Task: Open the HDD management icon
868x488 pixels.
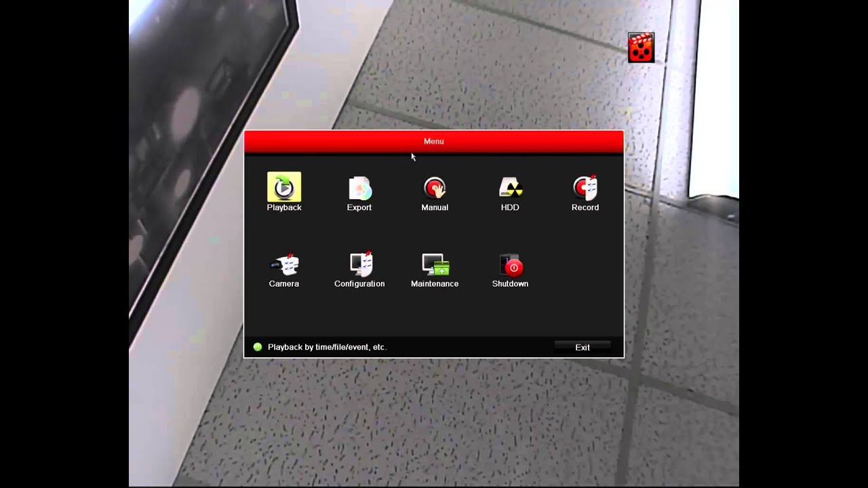Action: click(x=510, y=188)
